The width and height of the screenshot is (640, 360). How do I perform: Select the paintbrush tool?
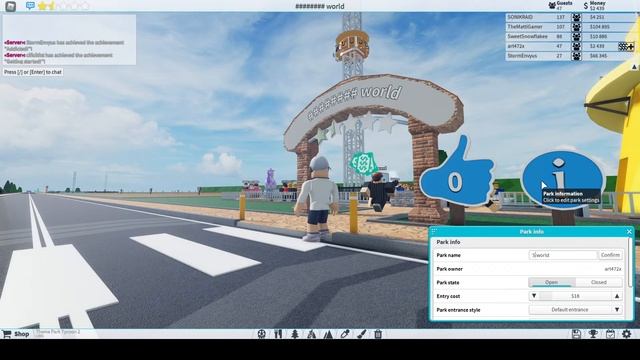(x=362, y=334)
